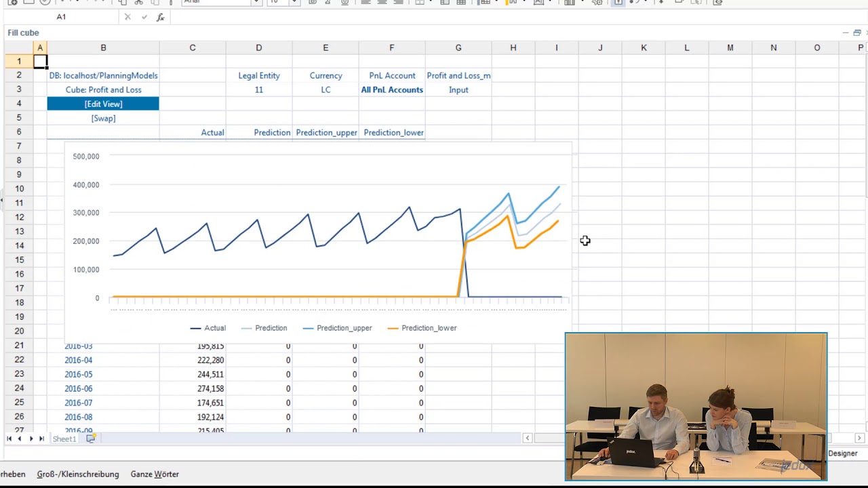Select the Input cell under Profit and Loss_m
Viewport: 868px width, 488px height.
(458, 89)
